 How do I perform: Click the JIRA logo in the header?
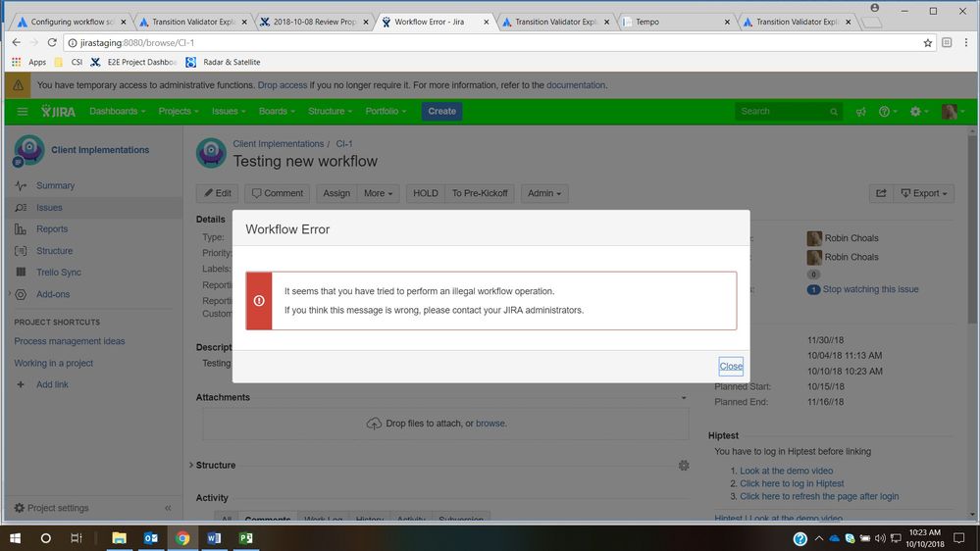(58, 111)
